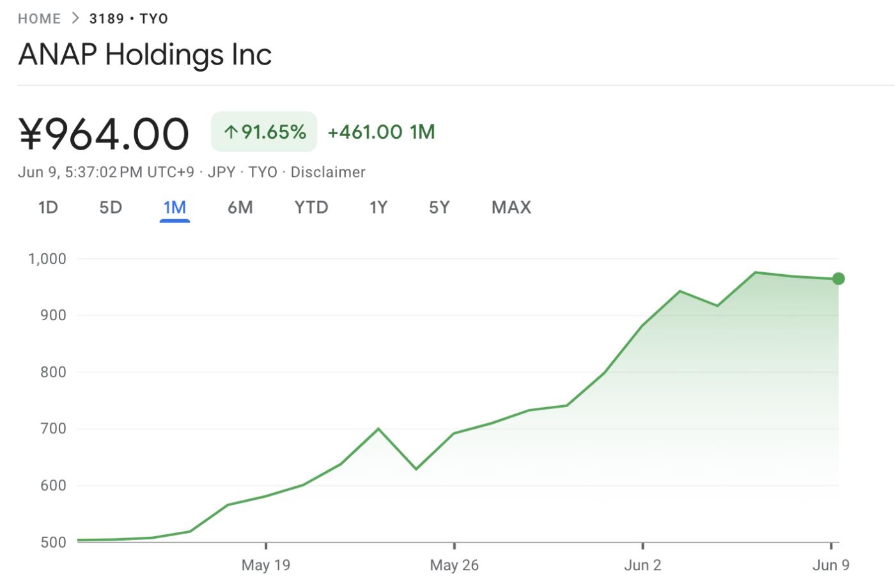
Task: Navigate to HOME via the breadcrumb
Action: [39, 18]
